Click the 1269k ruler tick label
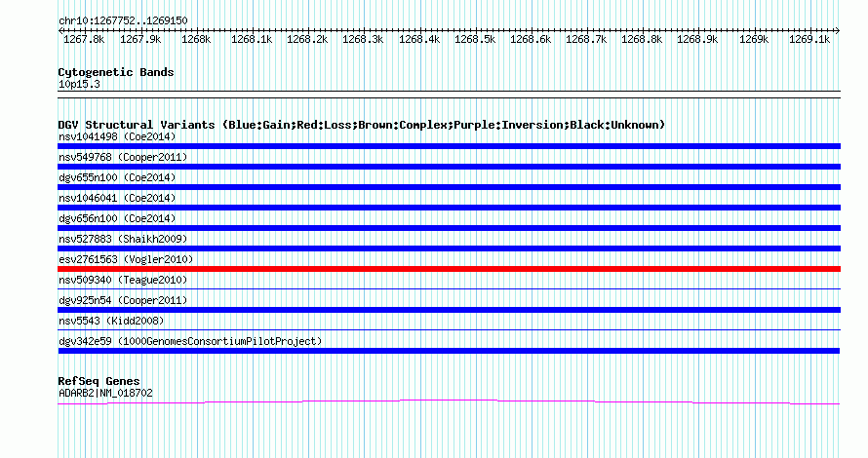Image resolution: width=868 pixels, height=458 pixels. [754, 39]
